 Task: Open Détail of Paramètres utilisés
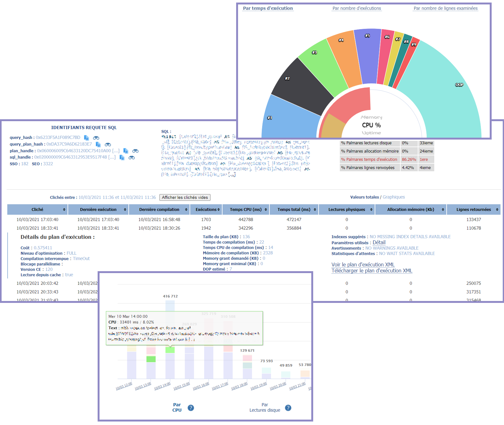379,242
